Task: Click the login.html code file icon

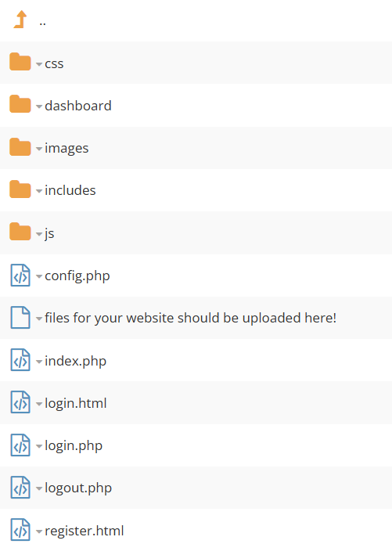Action: [x=20, y=402]
